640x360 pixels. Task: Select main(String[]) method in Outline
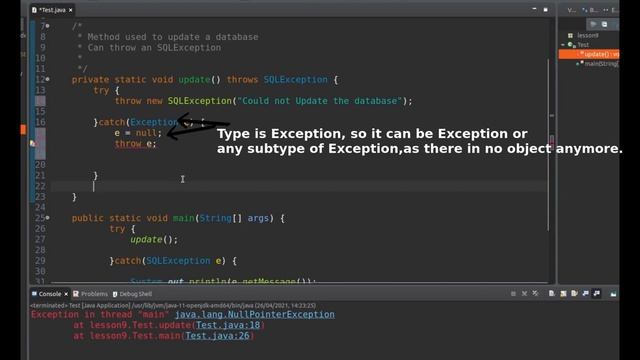597,64
